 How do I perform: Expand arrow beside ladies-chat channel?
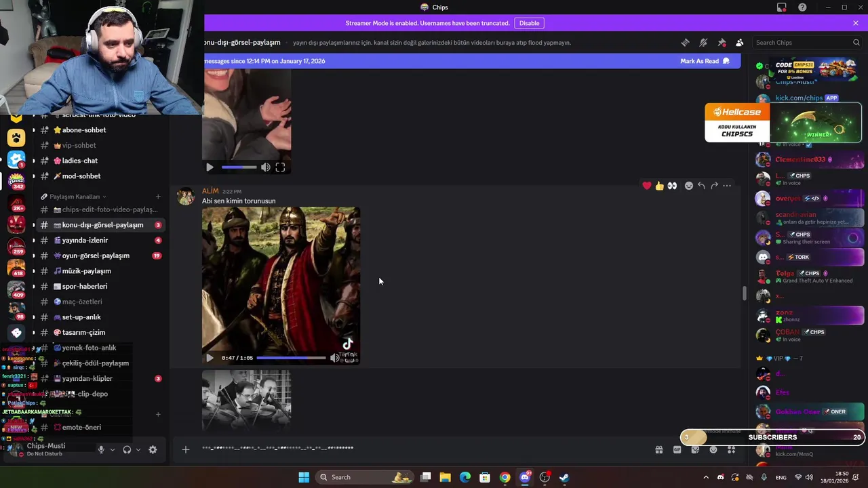tap(34, 161)
